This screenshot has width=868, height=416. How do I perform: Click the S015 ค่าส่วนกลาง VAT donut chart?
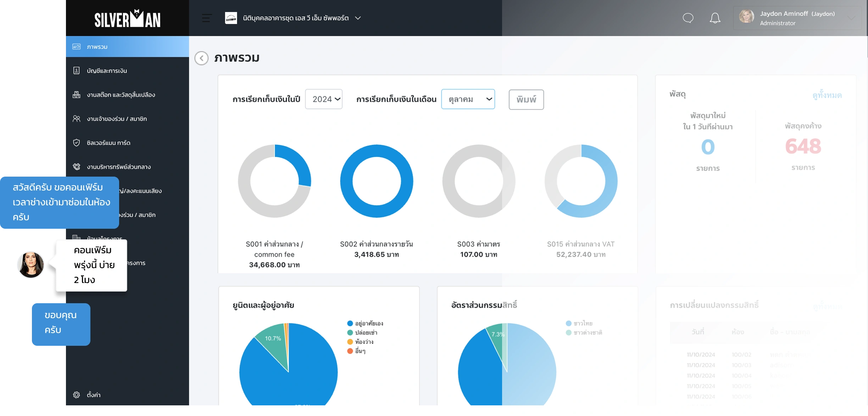click(x=581, y=181)
